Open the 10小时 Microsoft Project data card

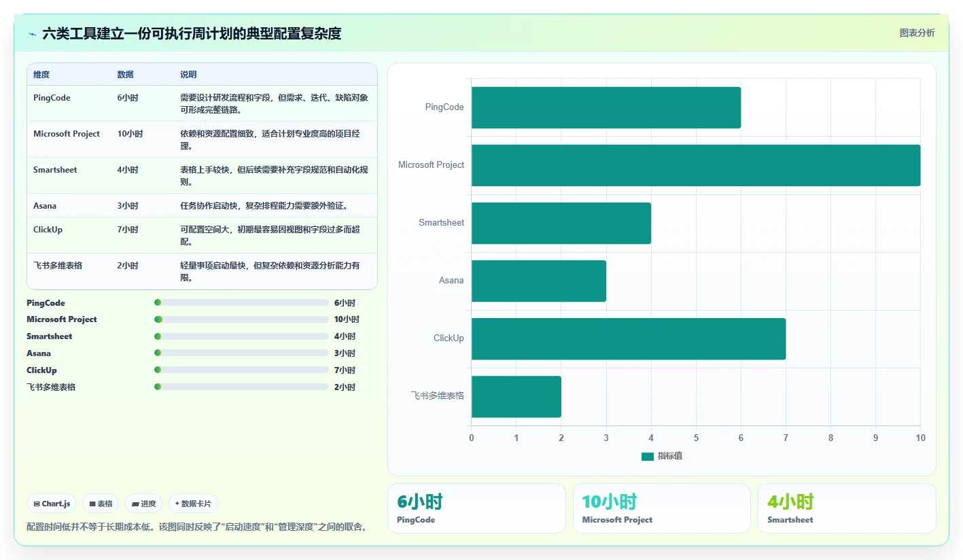[x=662, y=508]
